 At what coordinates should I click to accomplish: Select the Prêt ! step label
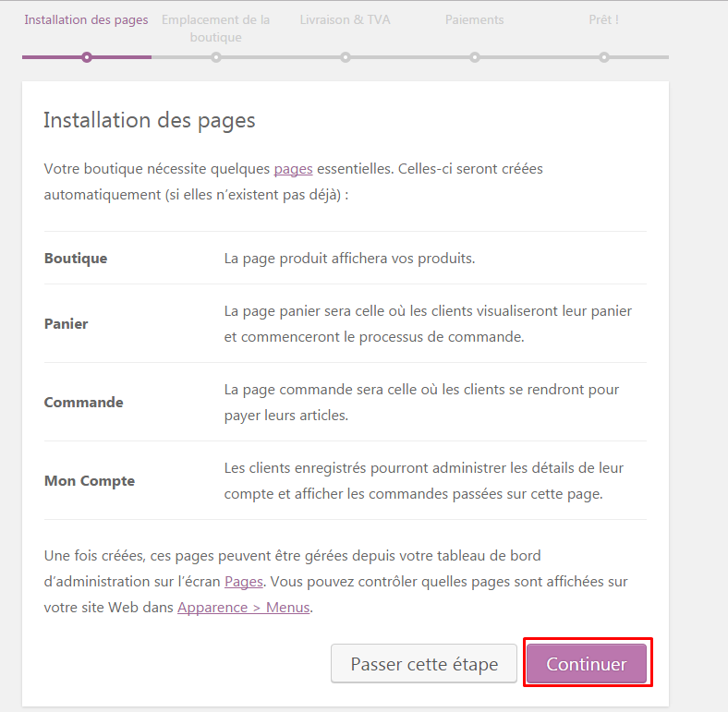click(603, 20)
